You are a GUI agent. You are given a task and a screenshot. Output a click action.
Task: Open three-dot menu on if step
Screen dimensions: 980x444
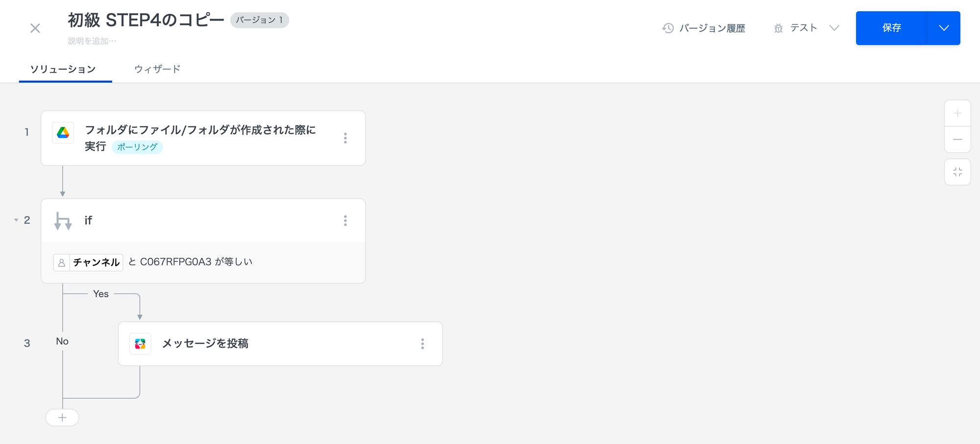(x=345, y=221)
